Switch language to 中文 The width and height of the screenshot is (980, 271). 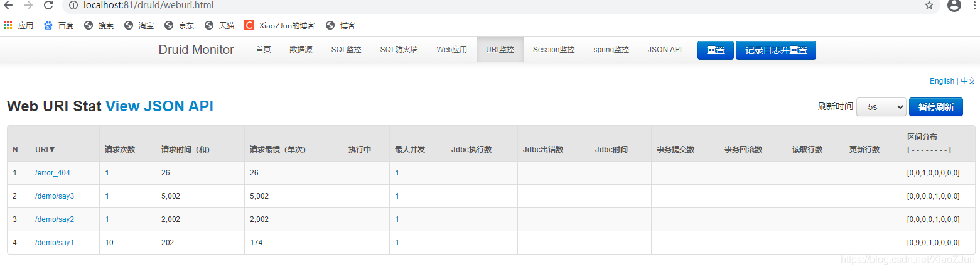pos(968,81)
